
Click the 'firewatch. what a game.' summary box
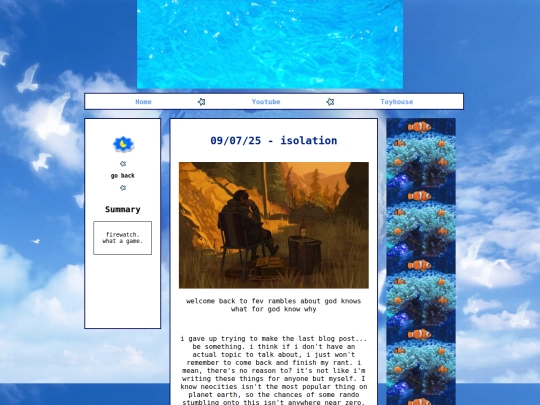[123, 238]
